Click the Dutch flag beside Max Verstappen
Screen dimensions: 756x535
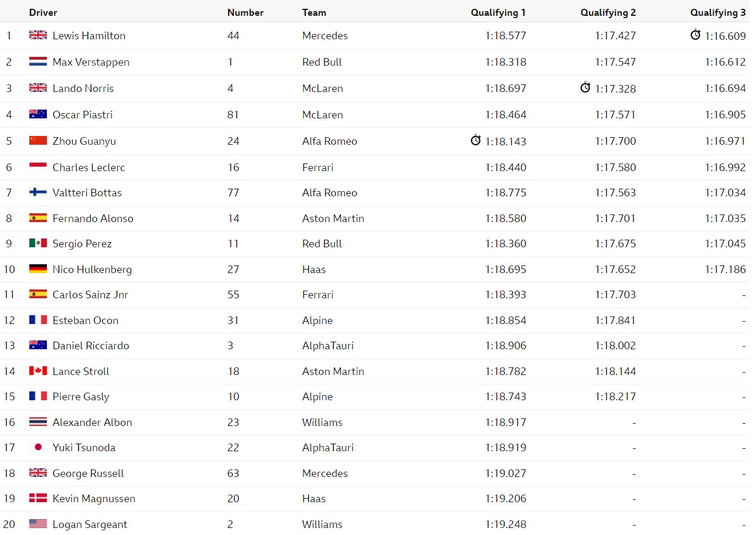[x=38, y=62]
